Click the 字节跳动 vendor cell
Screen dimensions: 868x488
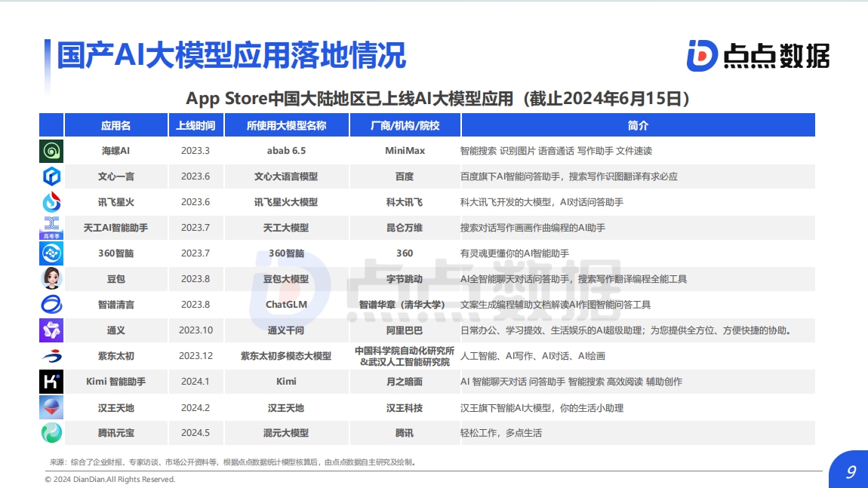click(405, 279)
